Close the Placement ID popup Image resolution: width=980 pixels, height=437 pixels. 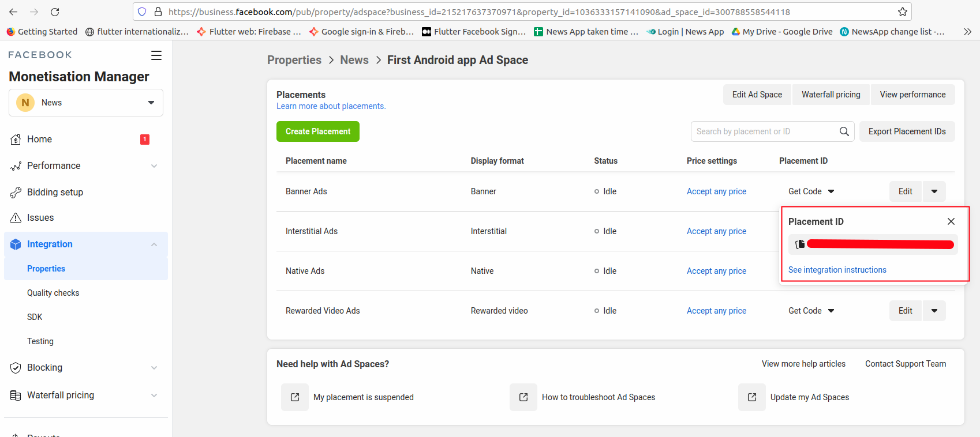(951, 221)
